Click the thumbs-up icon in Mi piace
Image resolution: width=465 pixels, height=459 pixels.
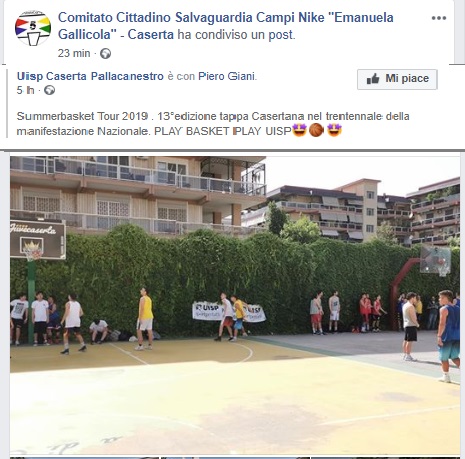pyautogui.click(x=373, y=79)
